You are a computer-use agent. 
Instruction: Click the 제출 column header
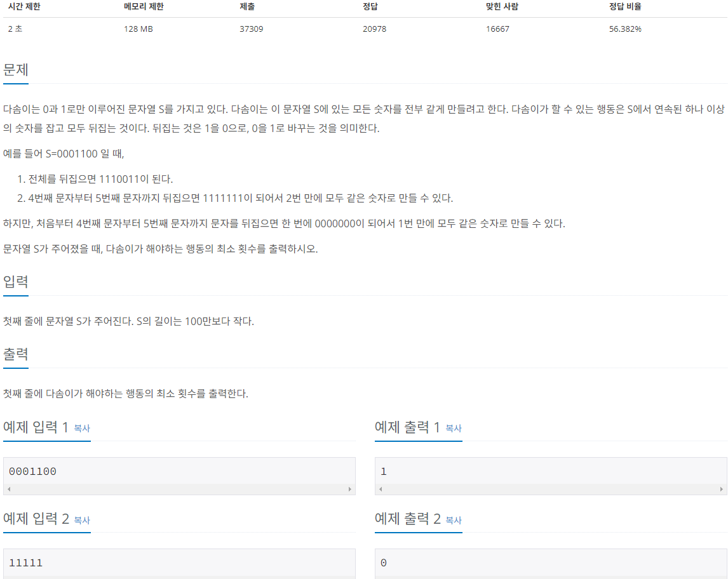pyautogui.click(x=247, y=6)
